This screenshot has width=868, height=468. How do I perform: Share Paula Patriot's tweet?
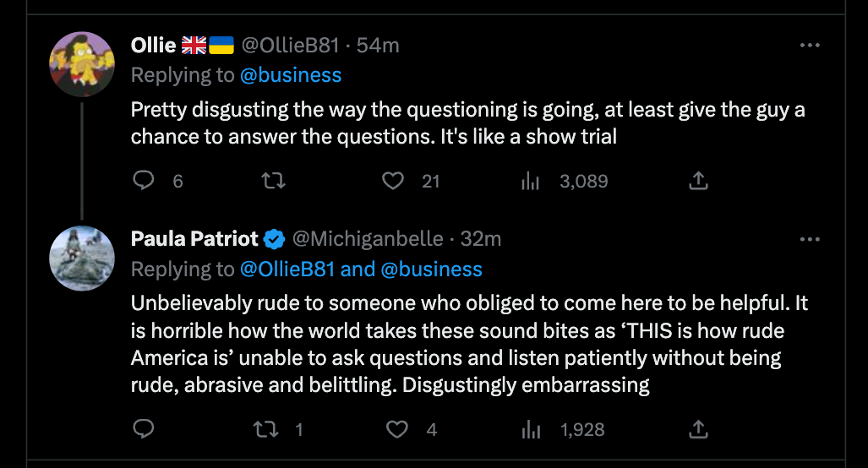pyautogui.click(x=698, y=430)
